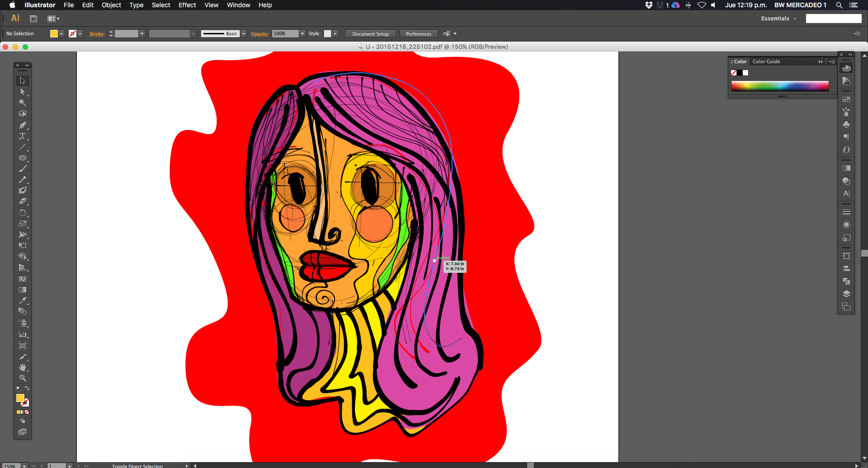
Task: Pick a color from the spectrum bar
Action: click(779, 86)
